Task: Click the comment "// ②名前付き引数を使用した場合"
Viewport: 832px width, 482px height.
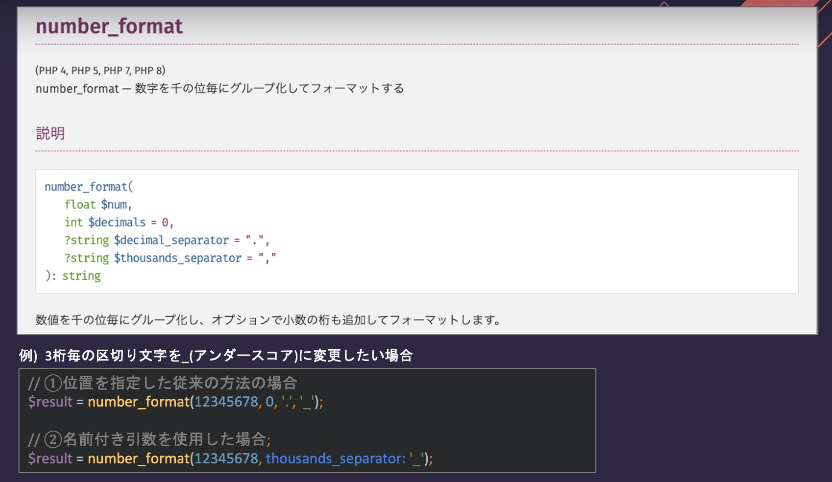Action: click(149, 439)
